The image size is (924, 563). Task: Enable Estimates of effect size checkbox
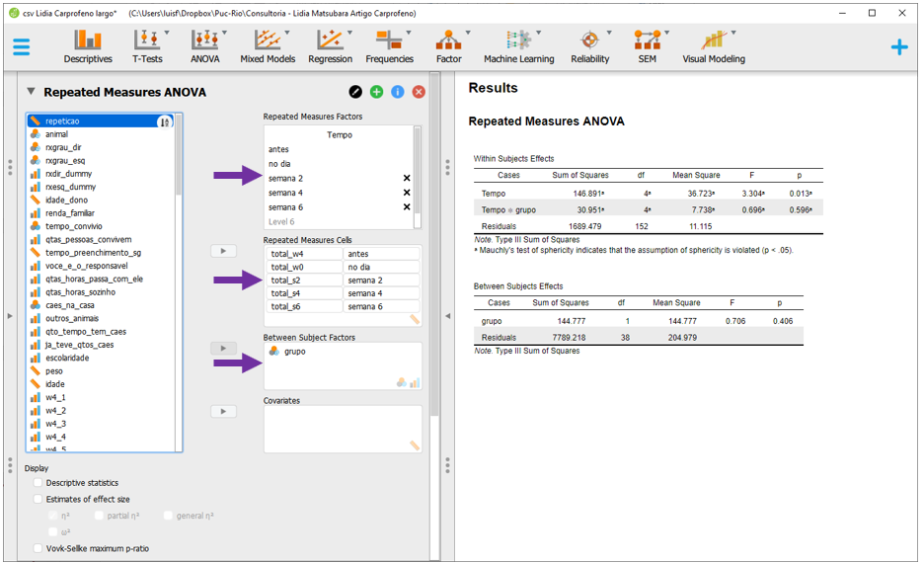pyautogui.click(x=38, y=500)
